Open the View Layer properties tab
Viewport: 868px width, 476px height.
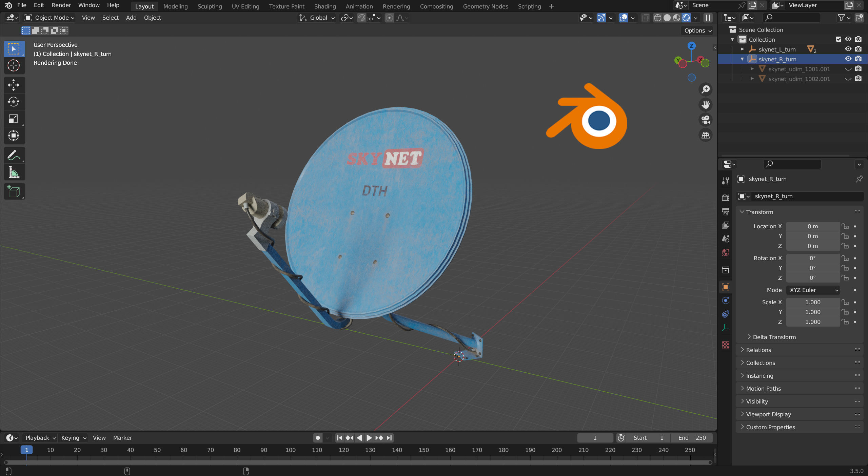coord(726,225)
